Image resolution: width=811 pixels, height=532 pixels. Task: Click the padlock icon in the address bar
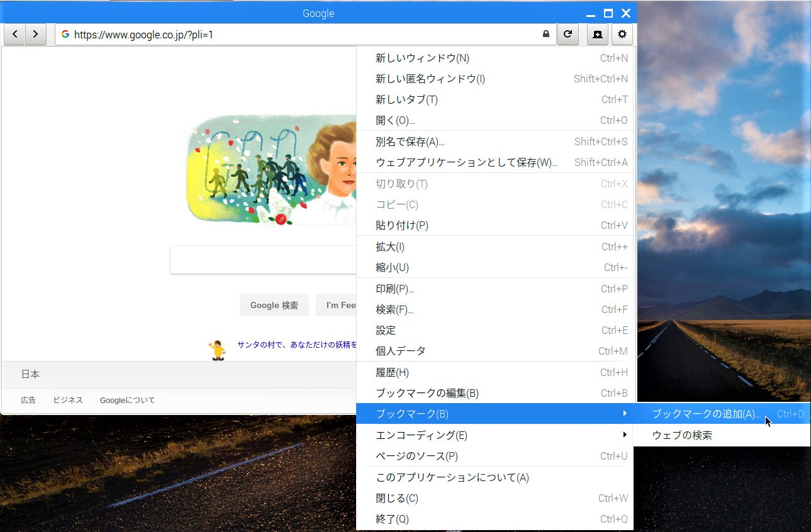[545, 35]
